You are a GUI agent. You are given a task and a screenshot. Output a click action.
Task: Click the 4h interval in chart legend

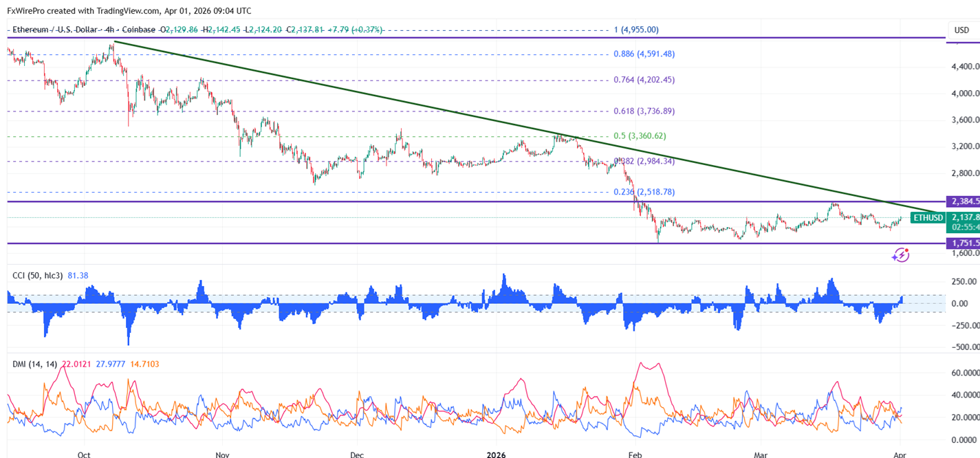coord(111,30)
